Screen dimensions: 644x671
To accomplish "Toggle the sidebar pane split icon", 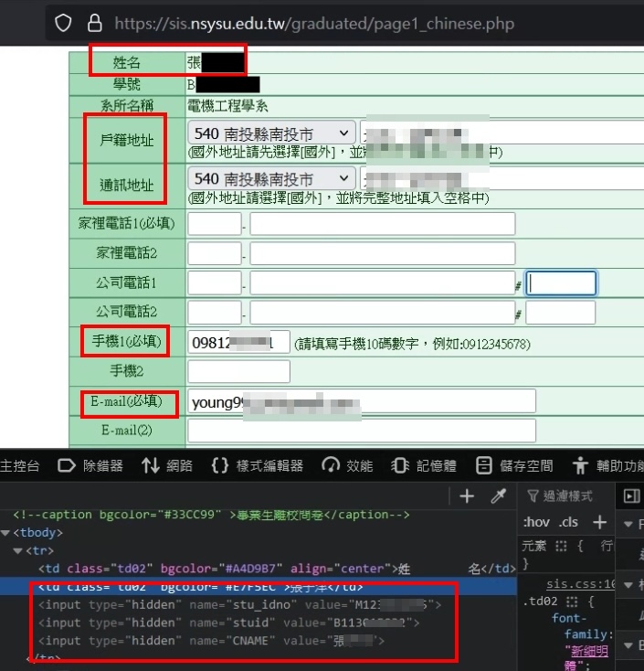I will tap(631, 496).
